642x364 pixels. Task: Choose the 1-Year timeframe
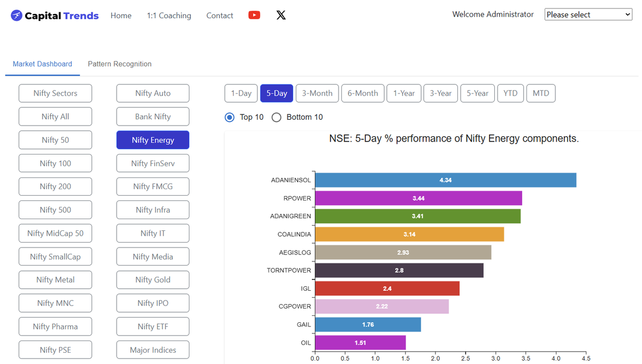click(404, 93)
